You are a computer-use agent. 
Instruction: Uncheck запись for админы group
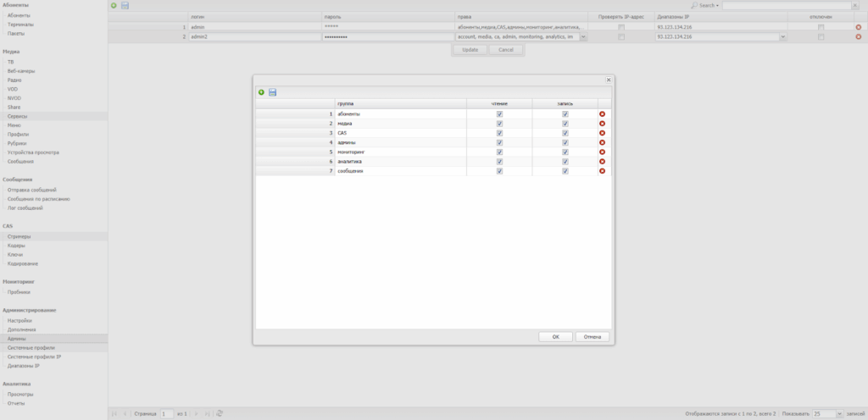(x=565, y=142)
